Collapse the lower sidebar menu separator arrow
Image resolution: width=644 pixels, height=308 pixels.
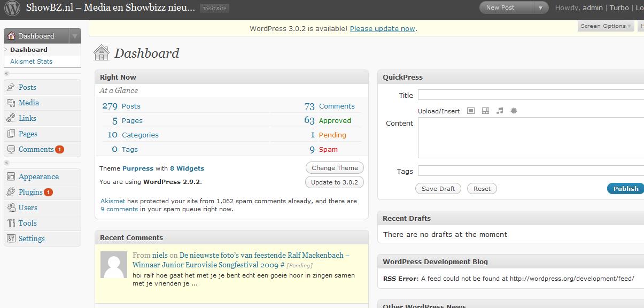[x=7, y=163]
